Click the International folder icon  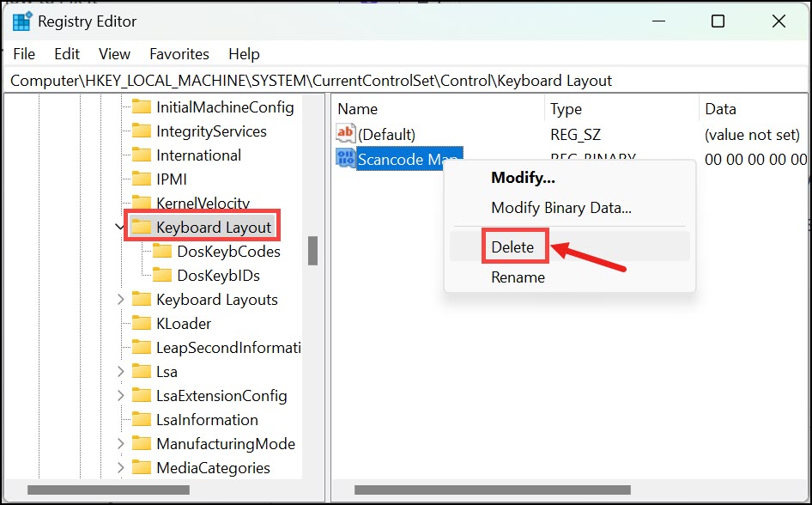[x=142, y=155]
